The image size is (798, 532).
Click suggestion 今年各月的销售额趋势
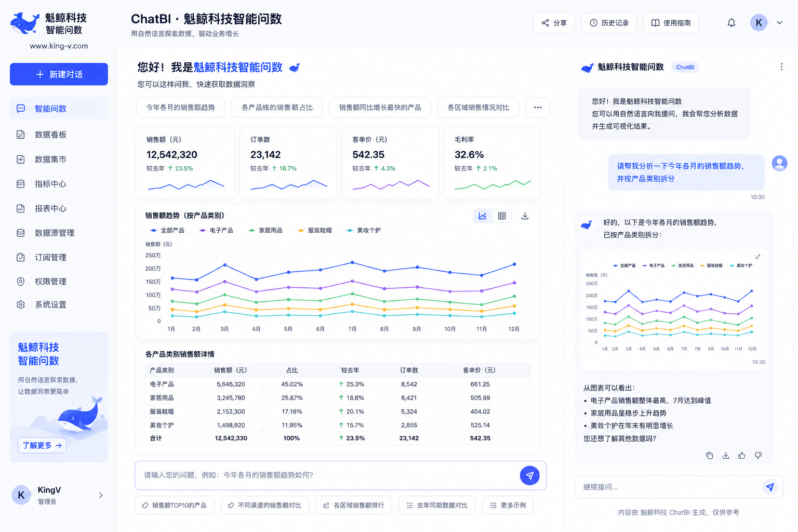click(180, 108)
